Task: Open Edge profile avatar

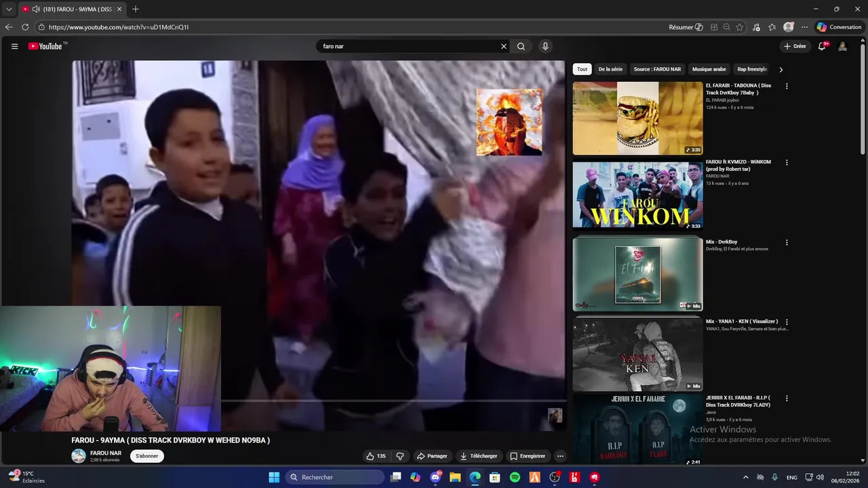Action: tap(789, 27)
